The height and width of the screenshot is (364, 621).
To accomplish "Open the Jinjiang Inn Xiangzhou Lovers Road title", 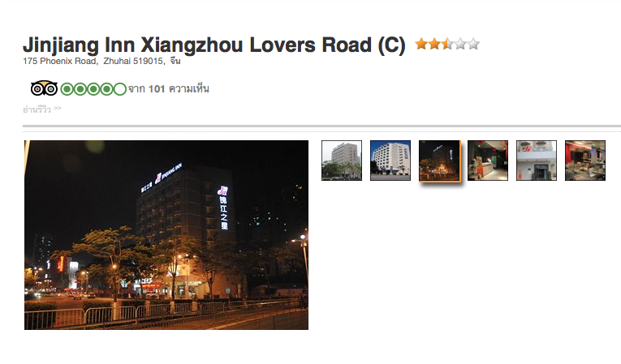I will pyautogui.click(x=213, y=45).
